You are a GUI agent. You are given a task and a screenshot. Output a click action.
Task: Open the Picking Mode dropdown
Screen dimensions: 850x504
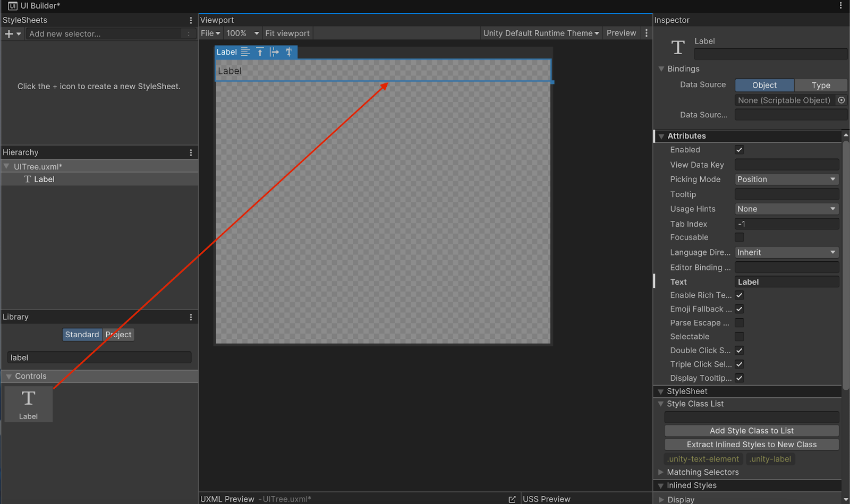click(x=786, y=180)
